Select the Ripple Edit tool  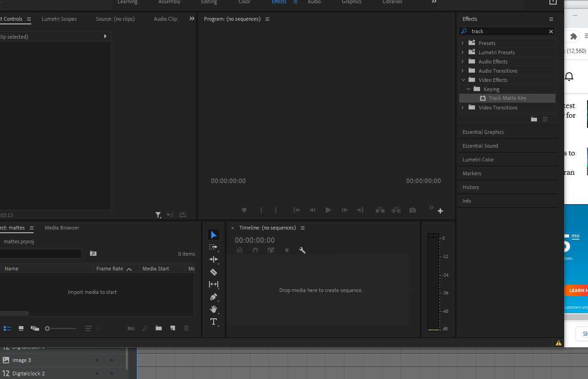[x=214, y=259]
